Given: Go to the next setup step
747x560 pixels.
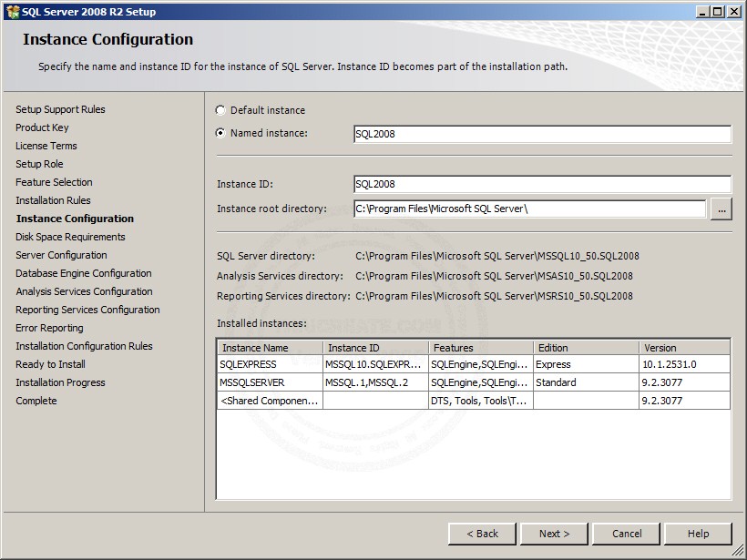Looking at the screenshot, I should tap(554, 534).
